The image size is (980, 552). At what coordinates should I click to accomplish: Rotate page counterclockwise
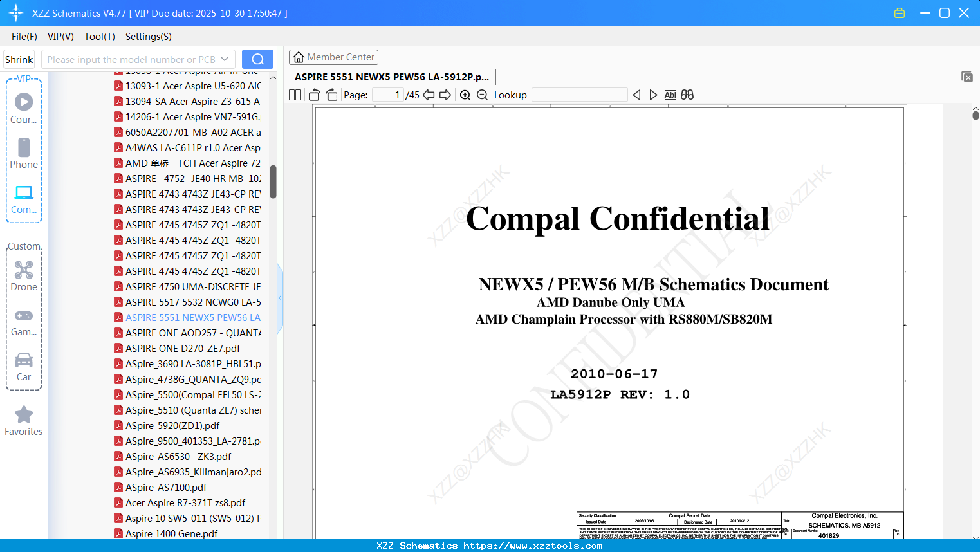[x=314, y=95]
